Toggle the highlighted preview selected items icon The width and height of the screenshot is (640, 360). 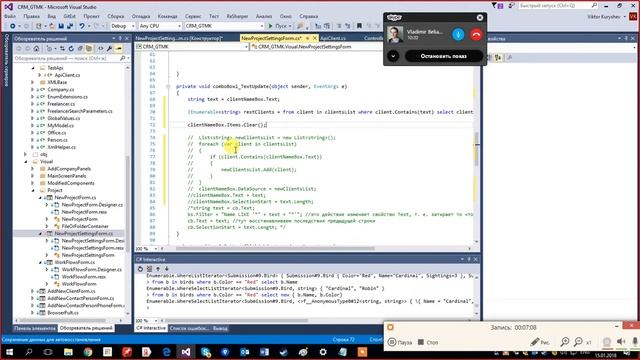[x=118, y=49]
